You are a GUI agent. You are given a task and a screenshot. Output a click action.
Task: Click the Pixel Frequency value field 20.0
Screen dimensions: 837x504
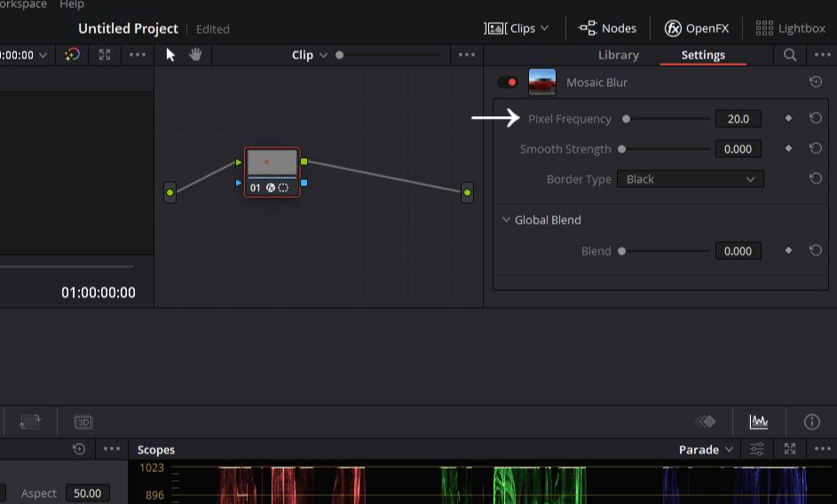click(738, 119)
